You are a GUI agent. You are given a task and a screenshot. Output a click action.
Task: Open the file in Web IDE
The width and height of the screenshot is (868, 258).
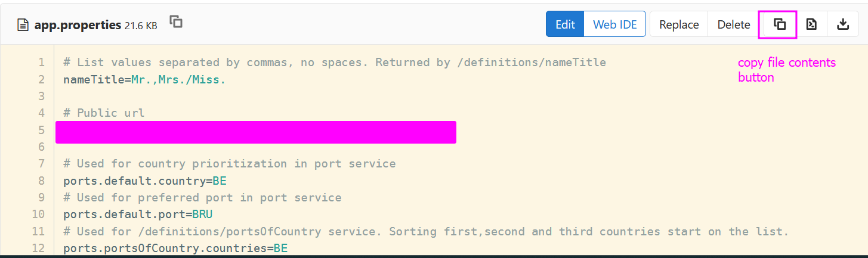(614, 24)
